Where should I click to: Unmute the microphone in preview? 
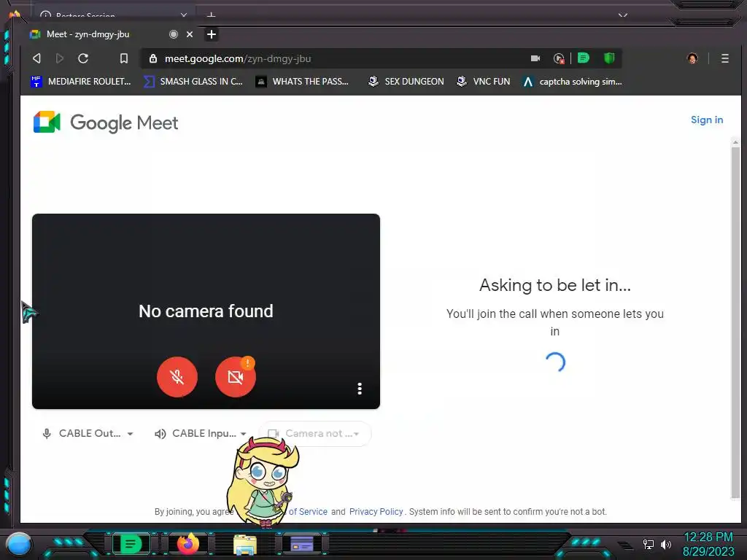(177, 377)
